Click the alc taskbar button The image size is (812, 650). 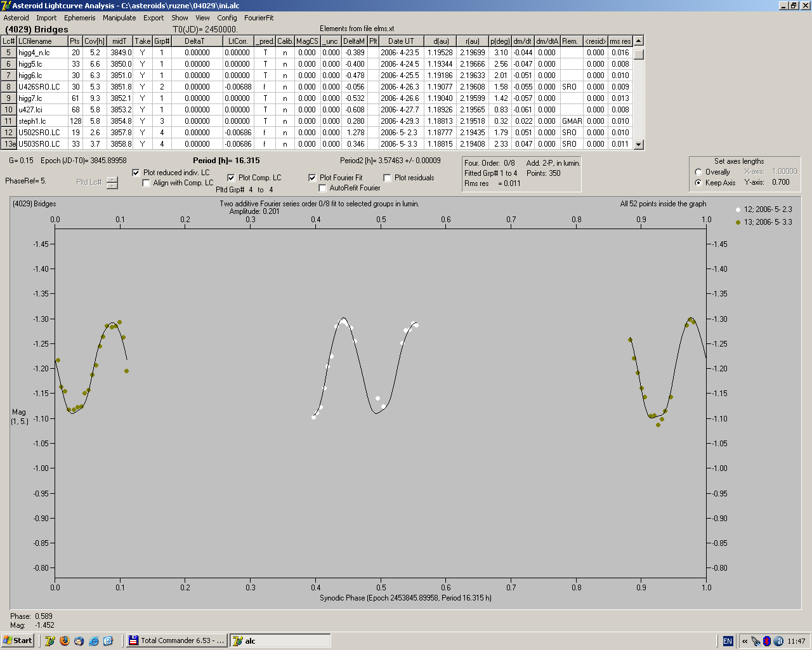coord(280,640)
